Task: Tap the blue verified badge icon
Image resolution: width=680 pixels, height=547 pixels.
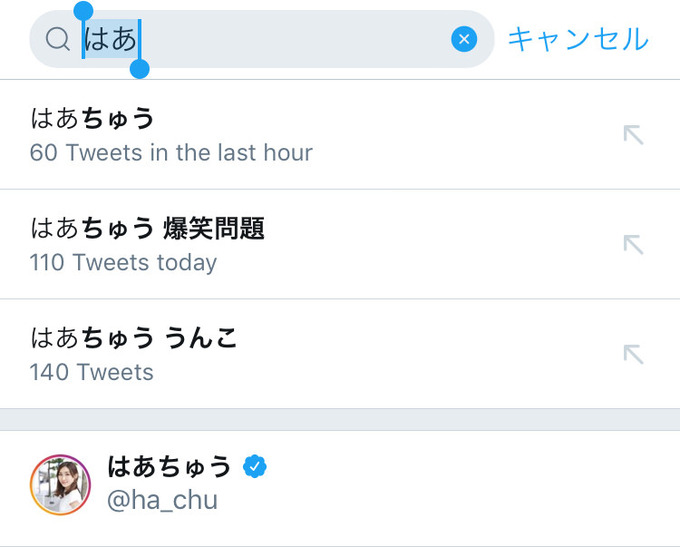Action: point(257,466)
